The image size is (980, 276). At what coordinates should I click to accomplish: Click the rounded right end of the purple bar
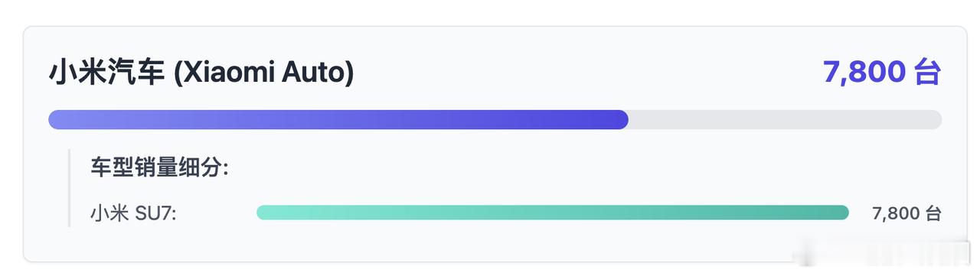click(620, 119)
